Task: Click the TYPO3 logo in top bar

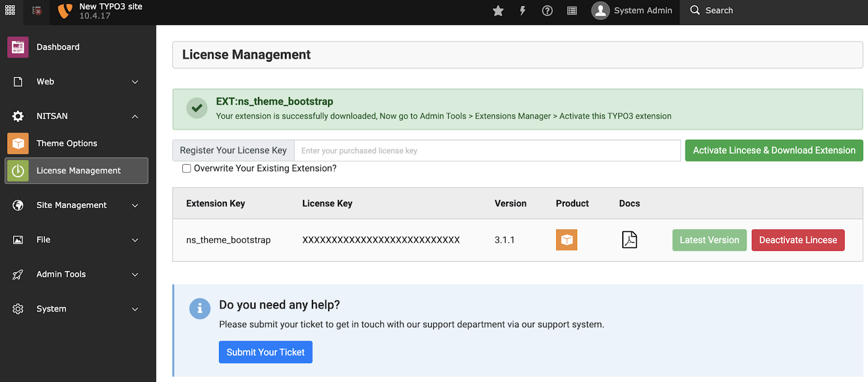Action: (65, 11)
